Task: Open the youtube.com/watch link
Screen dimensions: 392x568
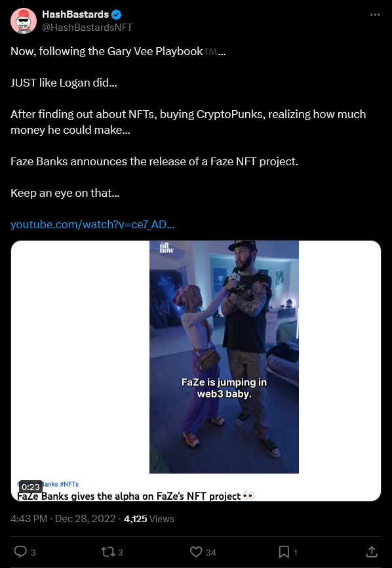Action: 92,224
